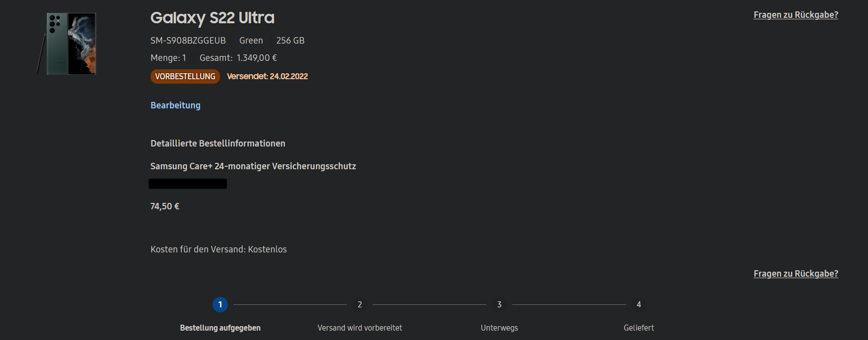
Task: Click the Geliefert step label
Action: [x=639, y=328]
